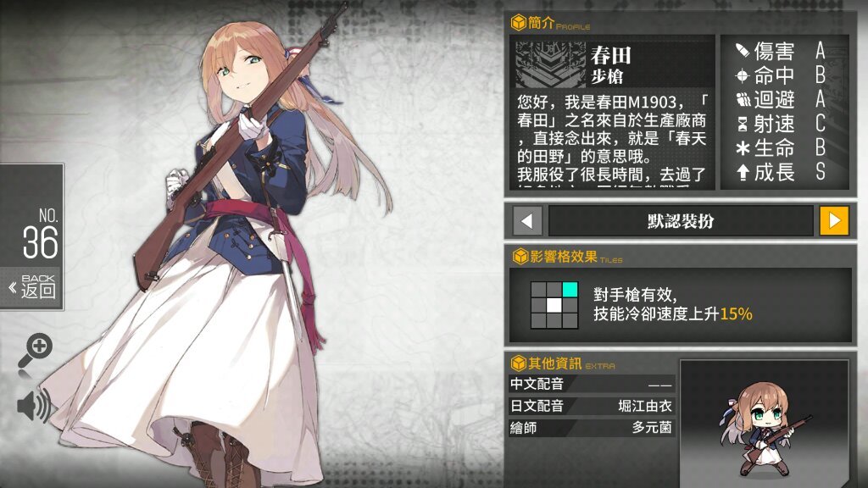Click the 射速 hourglass fire-rate icon
The height and width of the screenshot is (488, 868).
click(x=743, y=124)
